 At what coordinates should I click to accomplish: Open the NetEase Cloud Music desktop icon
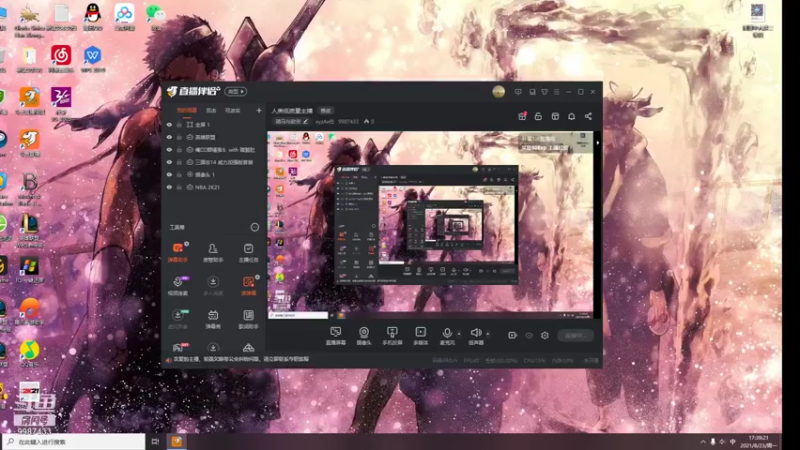(61, 59)
